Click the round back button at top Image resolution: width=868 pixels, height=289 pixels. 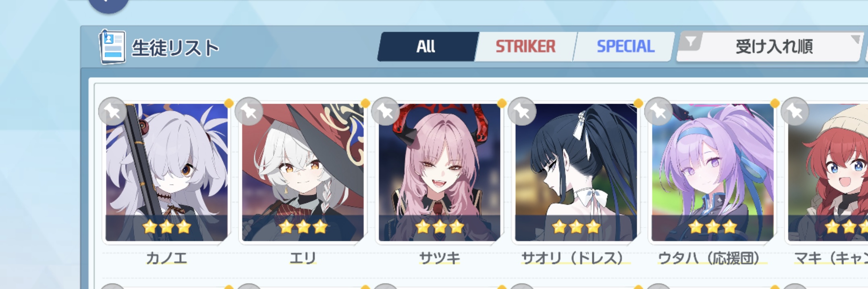click(109, 5)
